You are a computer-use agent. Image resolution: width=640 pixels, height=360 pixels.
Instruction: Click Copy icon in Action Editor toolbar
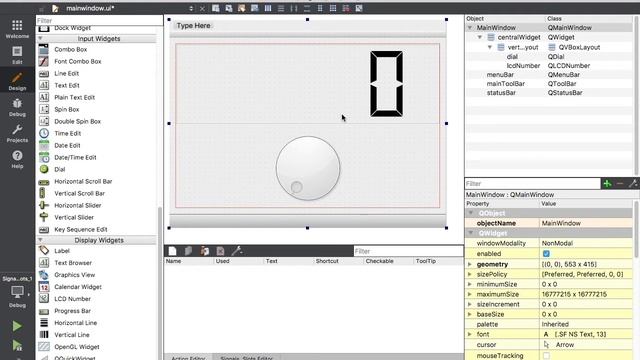188,251
